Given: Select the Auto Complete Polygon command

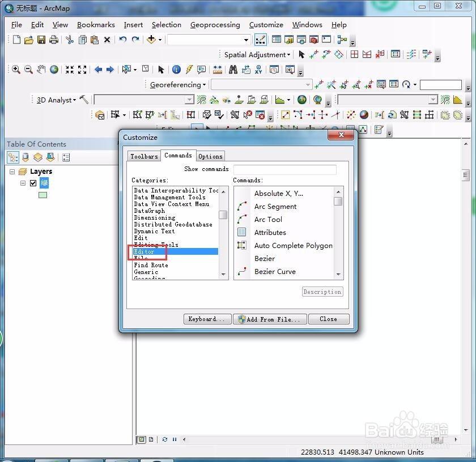Looking at the screenshot, I should 294,245.
